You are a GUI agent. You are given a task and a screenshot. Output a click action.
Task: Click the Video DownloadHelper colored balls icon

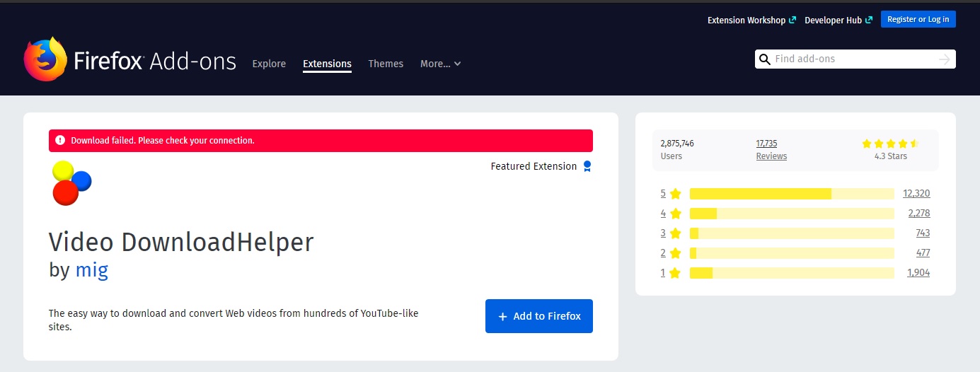71,183
